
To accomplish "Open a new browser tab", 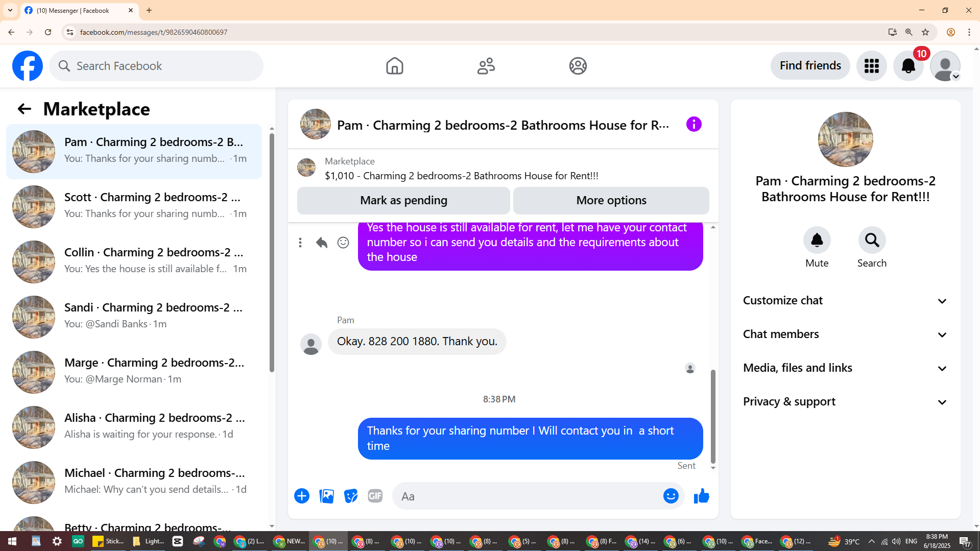I will tap(149, 10).
